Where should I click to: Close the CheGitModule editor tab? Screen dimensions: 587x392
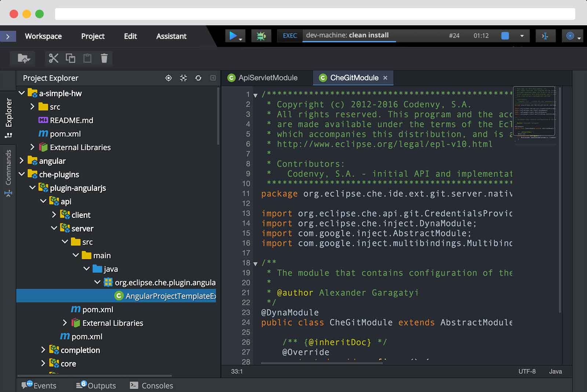pyautogui.click(x=385, y=78)
